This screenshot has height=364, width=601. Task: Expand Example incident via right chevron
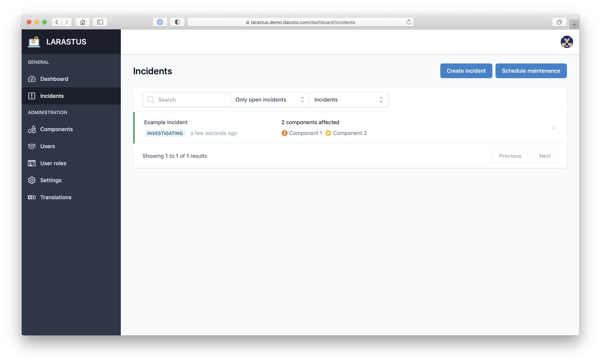[x=553, y=128]
